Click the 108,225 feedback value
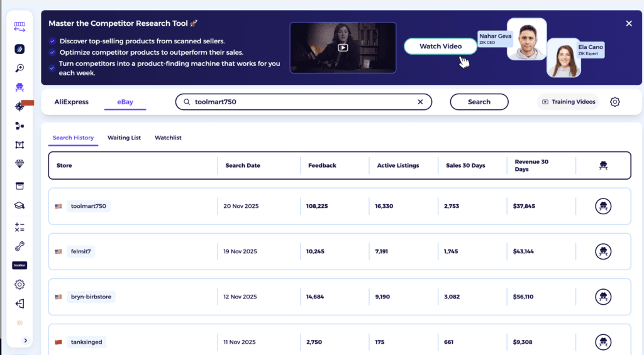 pyautogui.click(x=317, y=206)
